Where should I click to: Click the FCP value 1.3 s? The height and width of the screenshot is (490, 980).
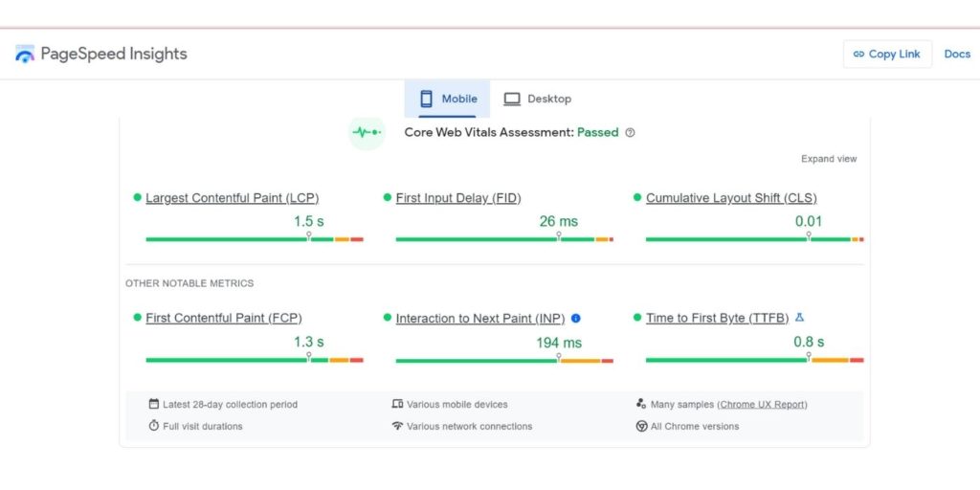[309, 342]
